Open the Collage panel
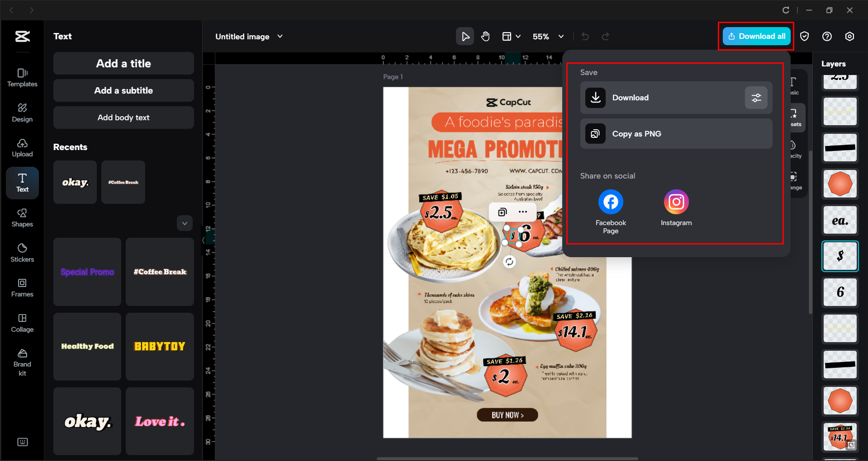 [x=22, y=323]
